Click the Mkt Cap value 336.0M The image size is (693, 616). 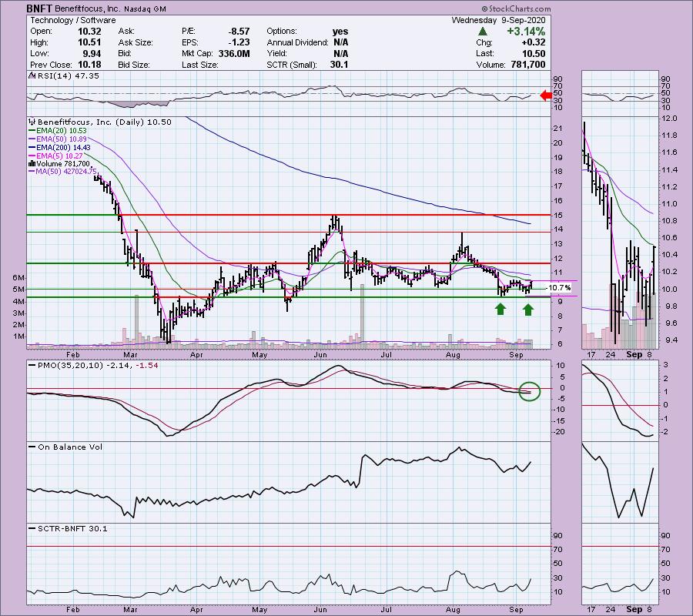234,53
